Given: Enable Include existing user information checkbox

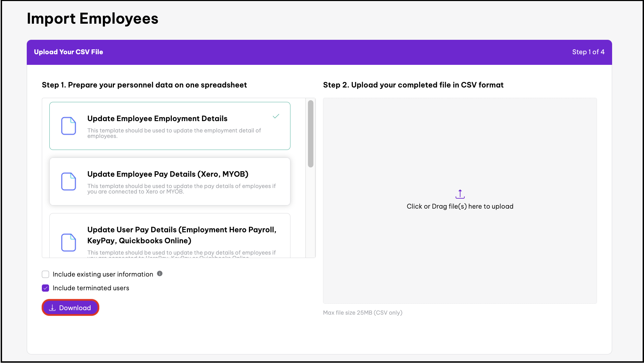Looking at the screenshot, I should [x=46, y=274].
